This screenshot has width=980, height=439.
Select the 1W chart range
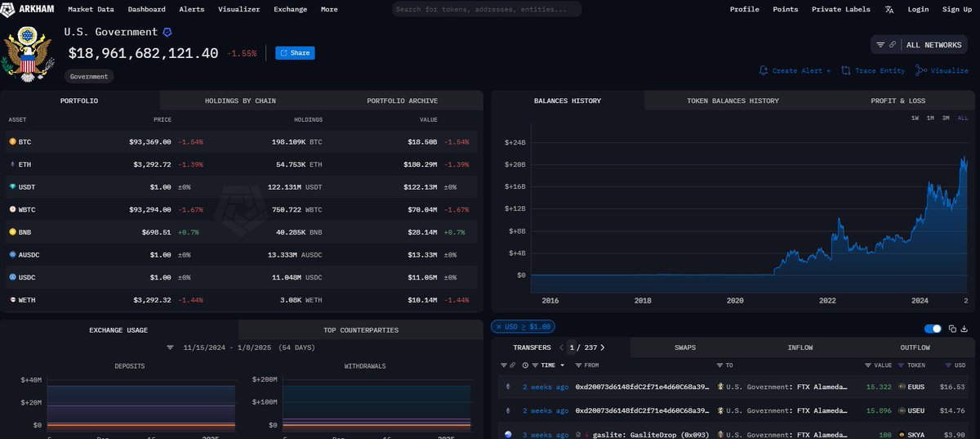coord(915,119)
